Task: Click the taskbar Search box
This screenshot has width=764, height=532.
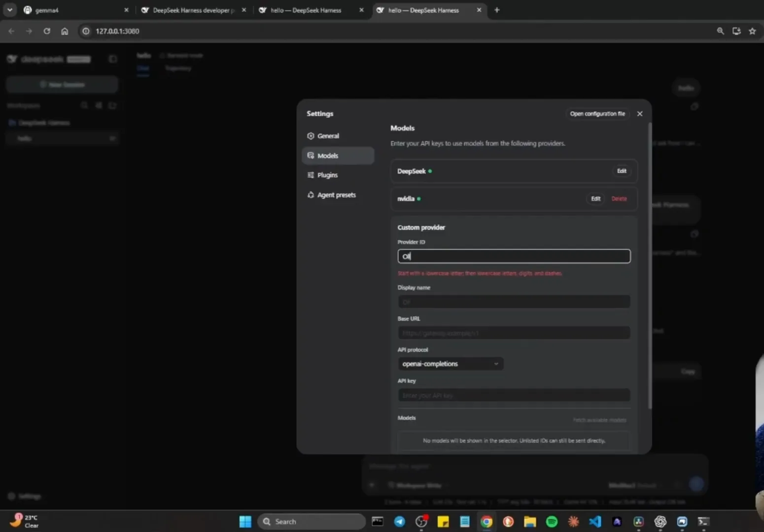Action: pyautogui.click(x=312, y=522)
